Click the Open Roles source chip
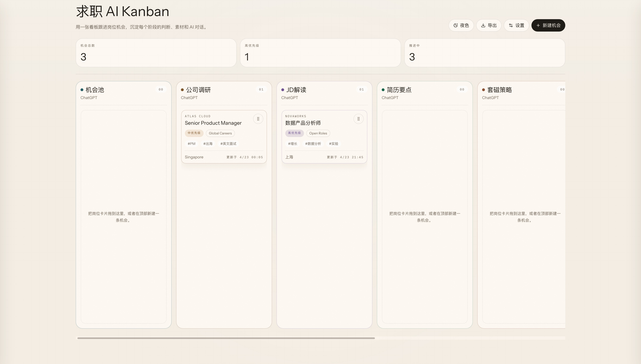Viewport: 641px width, 364px height. [x=318, y=133]
